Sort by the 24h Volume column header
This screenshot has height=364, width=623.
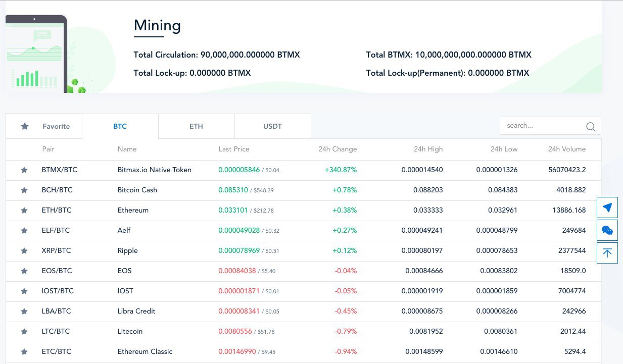pos(567,149)
